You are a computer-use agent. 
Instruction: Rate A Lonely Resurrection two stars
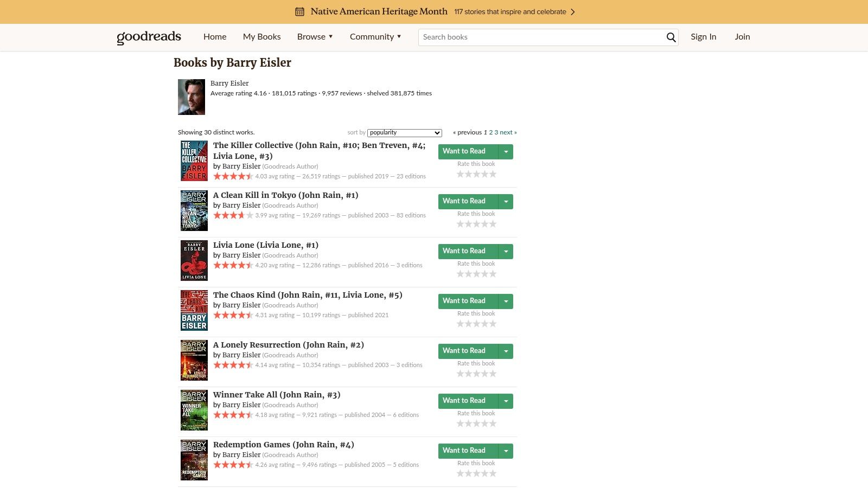[469, 373]
